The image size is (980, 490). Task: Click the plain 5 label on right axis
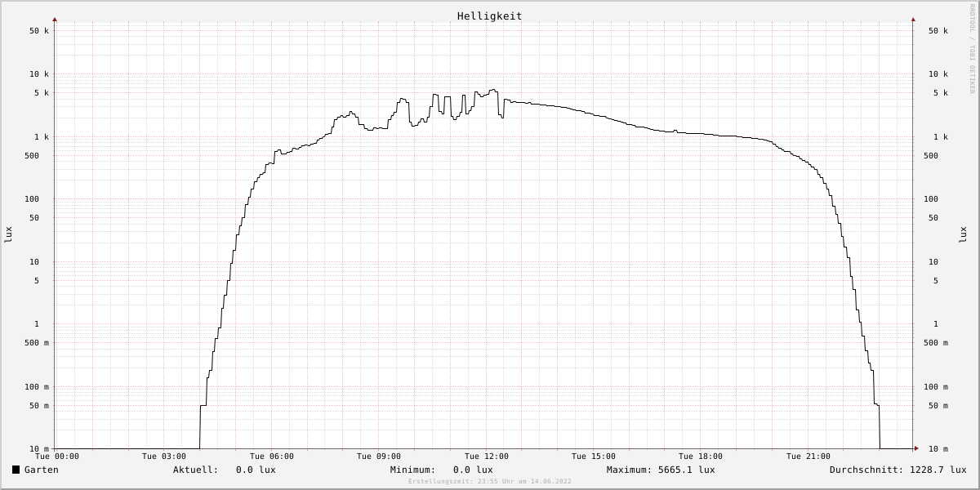936,281
